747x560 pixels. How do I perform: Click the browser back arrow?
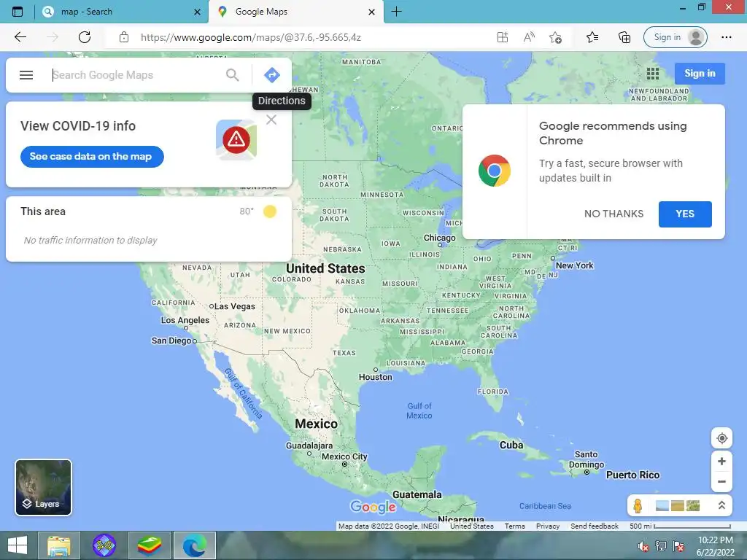[20, 37]
